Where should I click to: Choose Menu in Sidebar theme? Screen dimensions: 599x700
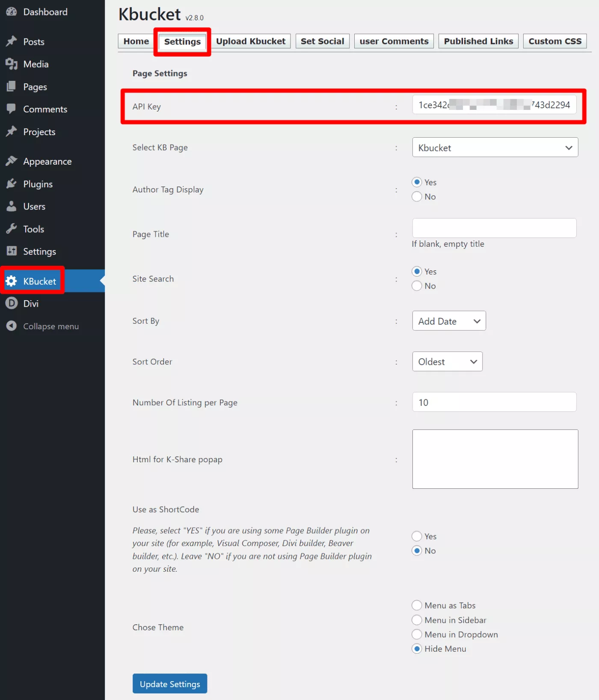click(x=417, y=620)
